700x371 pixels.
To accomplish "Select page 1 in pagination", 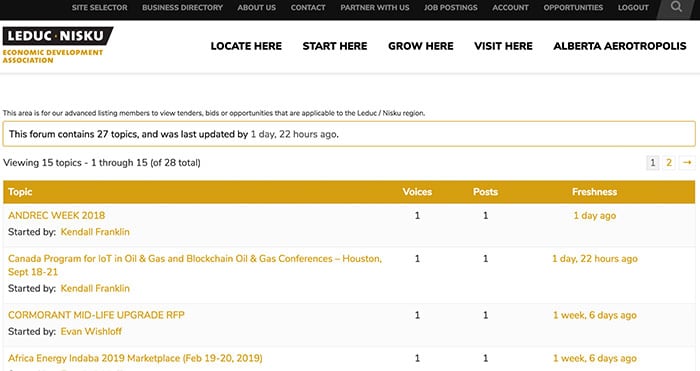I will click(652, 163).
